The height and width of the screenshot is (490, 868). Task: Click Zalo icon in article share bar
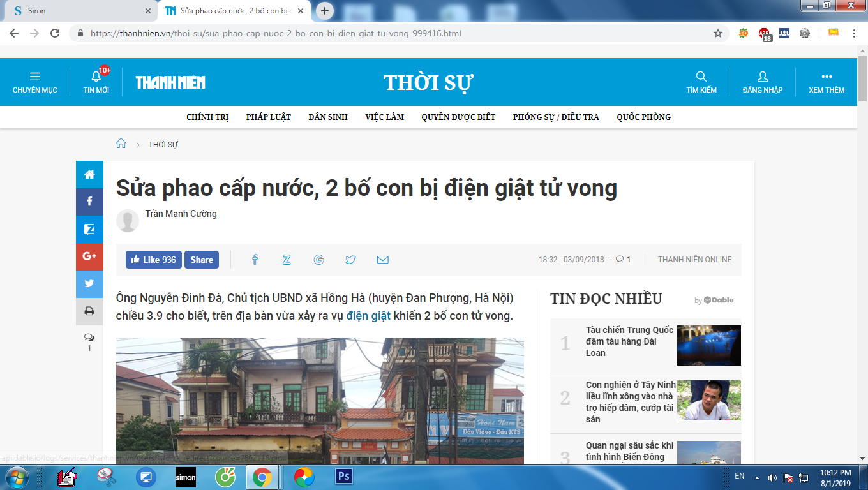click(x=287, y=260)
